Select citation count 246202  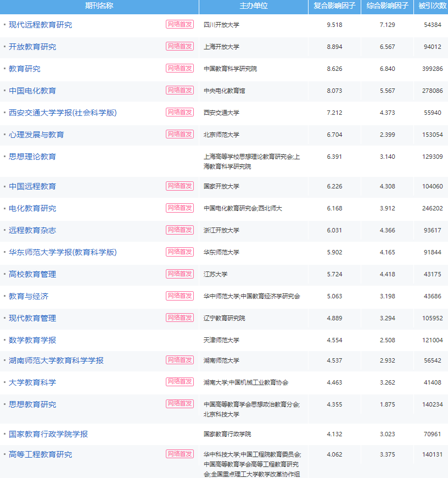pyautogui.click(x=433, y=208)
